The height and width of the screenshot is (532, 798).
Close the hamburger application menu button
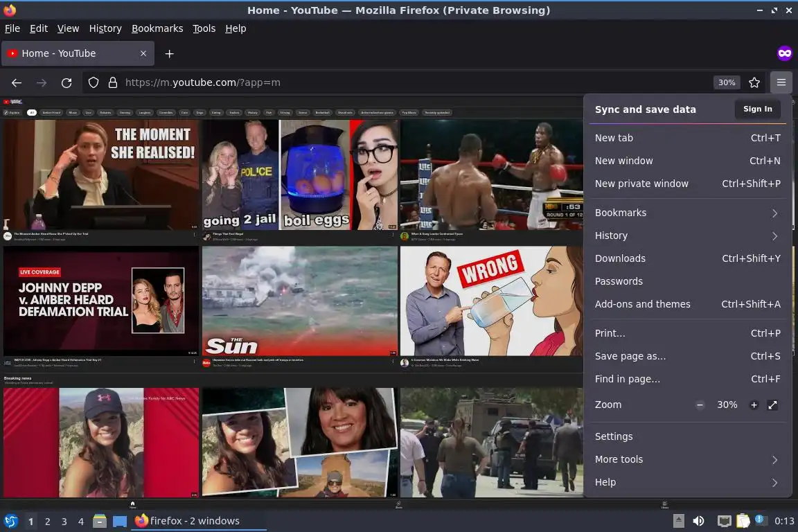(x=781, y=82)
